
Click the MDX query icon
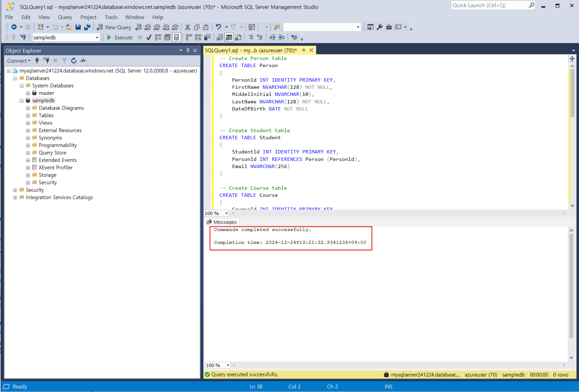(x=148, y=27)
